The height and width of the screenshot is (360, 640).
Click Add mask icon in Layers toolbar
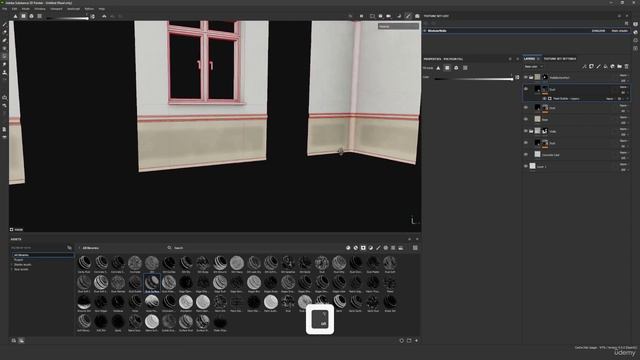[x=591, y=66]
